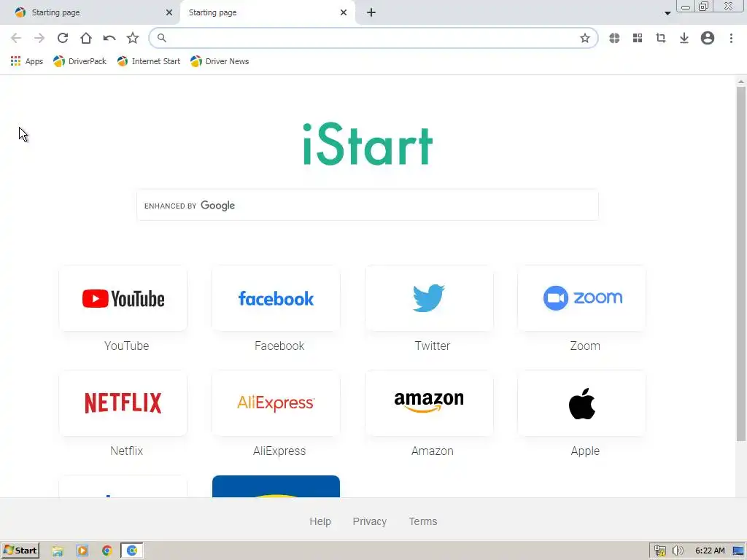Click the YouTube text label
This screenshot has width=747, height=560.
coord(127,346)
